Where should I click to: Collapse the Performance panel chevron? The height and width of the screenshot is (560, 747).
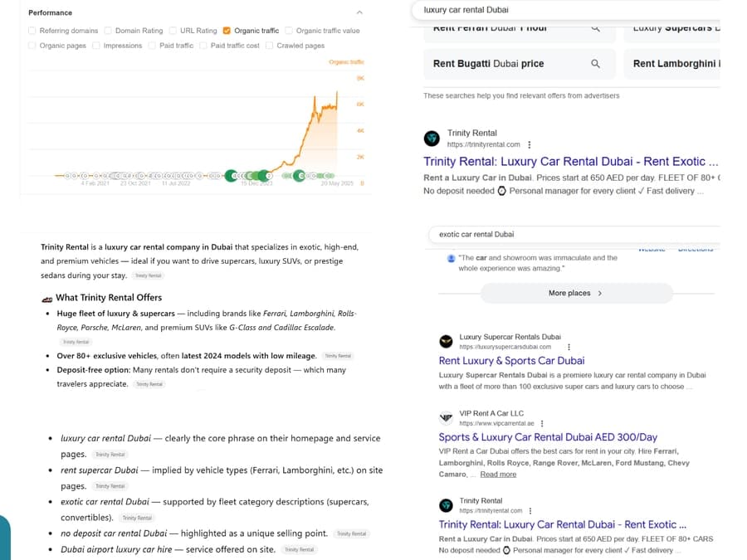click(359, 12)
